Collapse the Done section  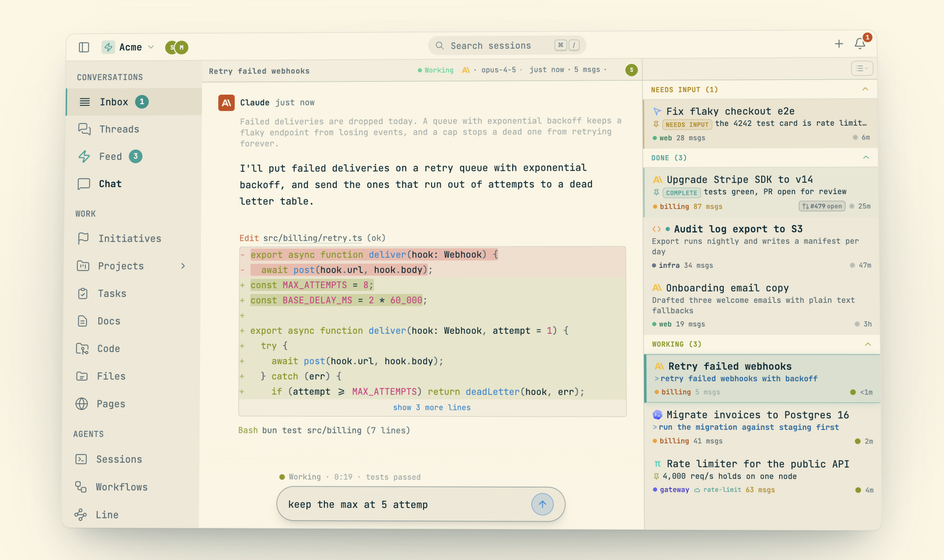(865, 158)
